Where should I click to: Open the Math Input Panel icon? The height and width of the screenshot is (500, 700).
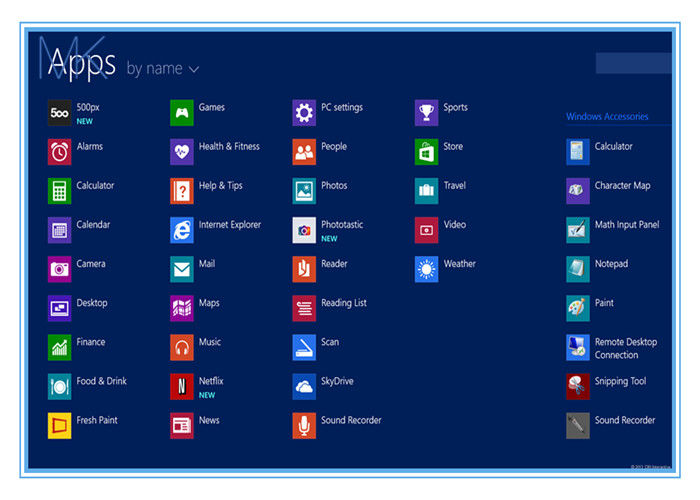coord(578,230)
